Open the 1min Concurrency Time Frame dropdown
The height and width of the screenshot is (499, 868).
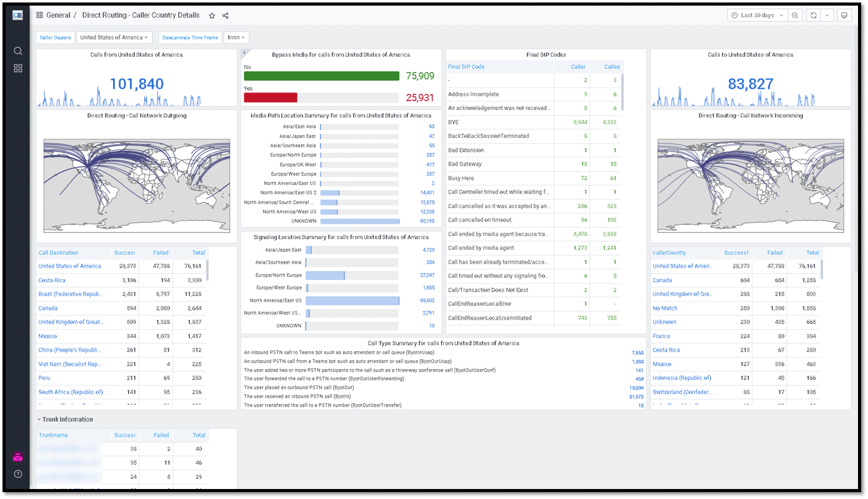point(236,37)
